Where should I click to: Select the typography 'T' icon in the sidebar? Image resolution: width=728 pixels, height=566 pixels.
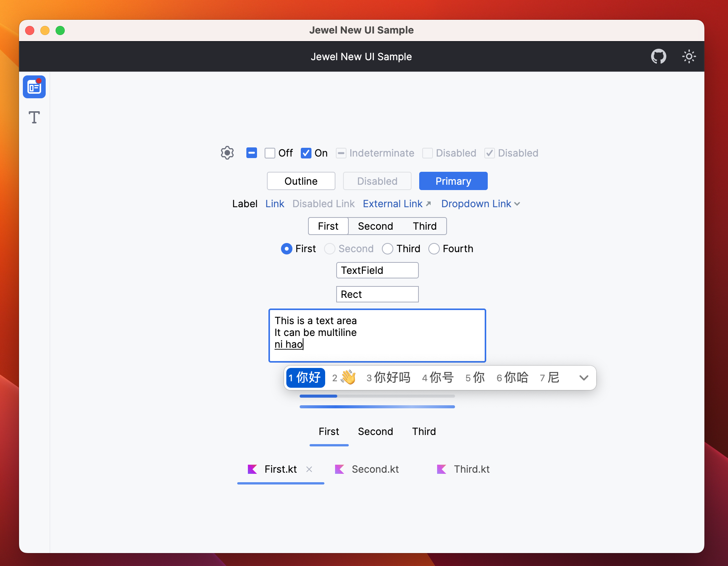click(x=34, y=118)
